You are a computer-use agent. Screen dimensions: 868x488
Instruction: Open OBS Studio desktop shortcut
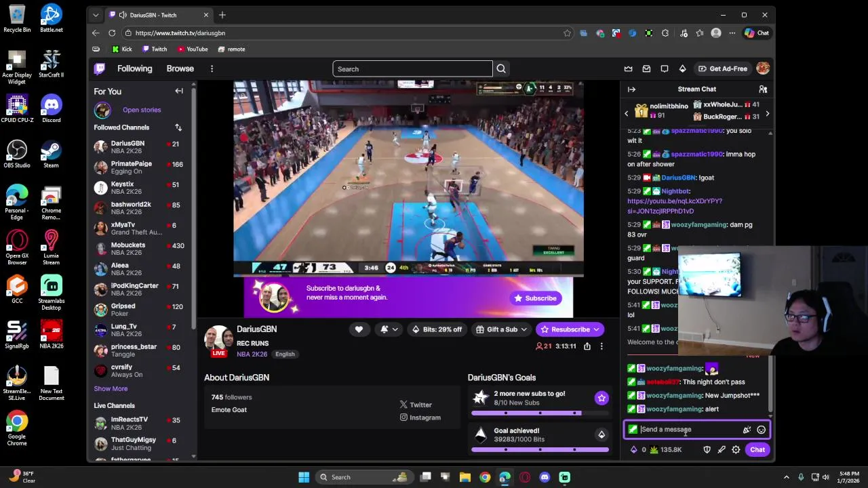(17, 154)
